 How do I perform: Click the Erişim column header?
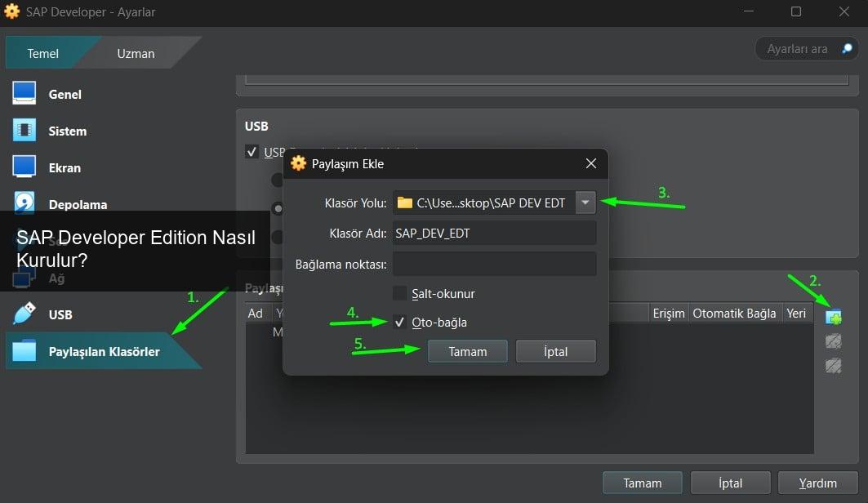pyautogui.click(x=668, y=314)
